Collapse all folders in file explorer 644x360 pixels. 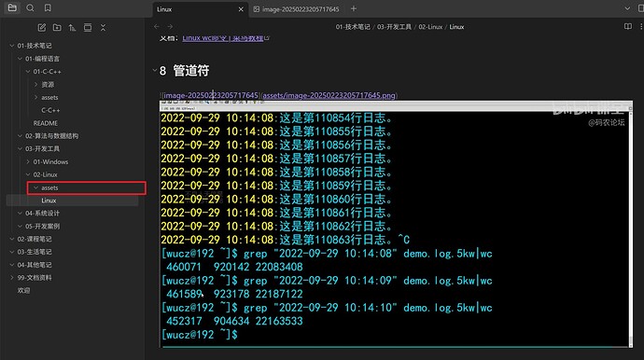[x=103, y=27]
